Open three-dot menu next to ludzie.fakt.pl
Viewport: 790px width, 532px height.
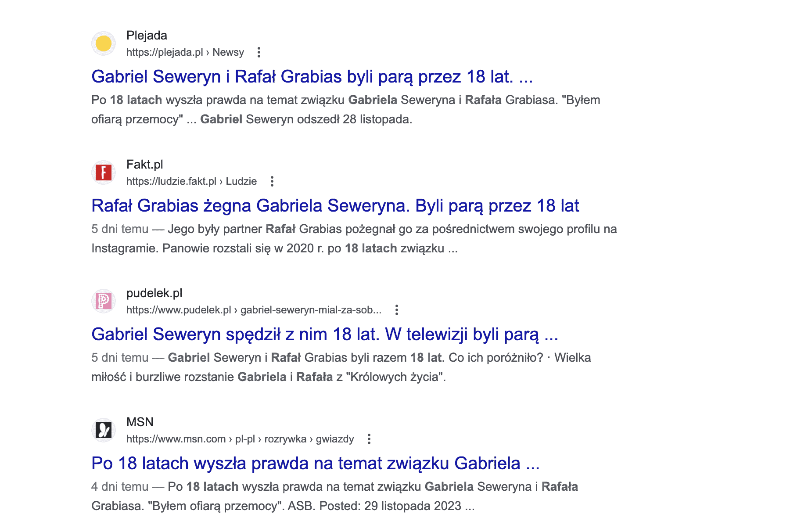point(272,181)
